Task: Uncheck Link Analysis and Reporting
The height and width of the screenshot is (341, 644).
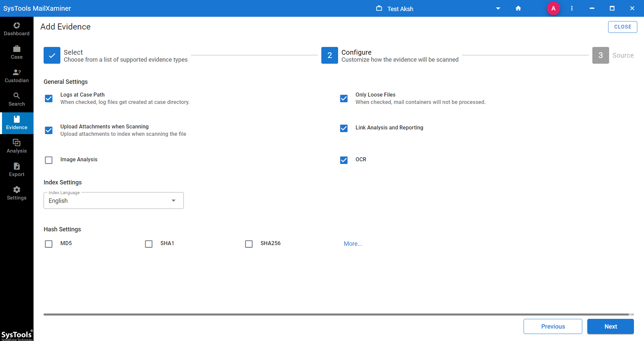Action: [x=344, y=128]
